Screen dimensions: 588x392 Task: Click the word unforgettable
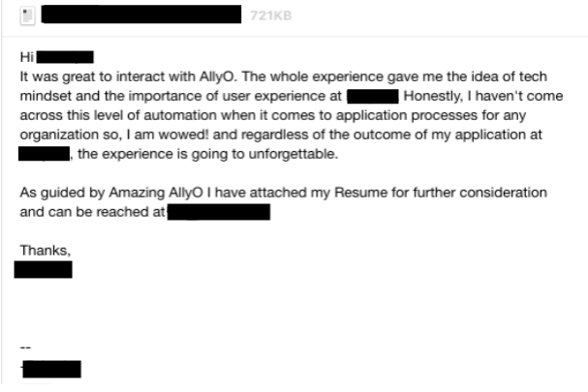tap(294, 154)
